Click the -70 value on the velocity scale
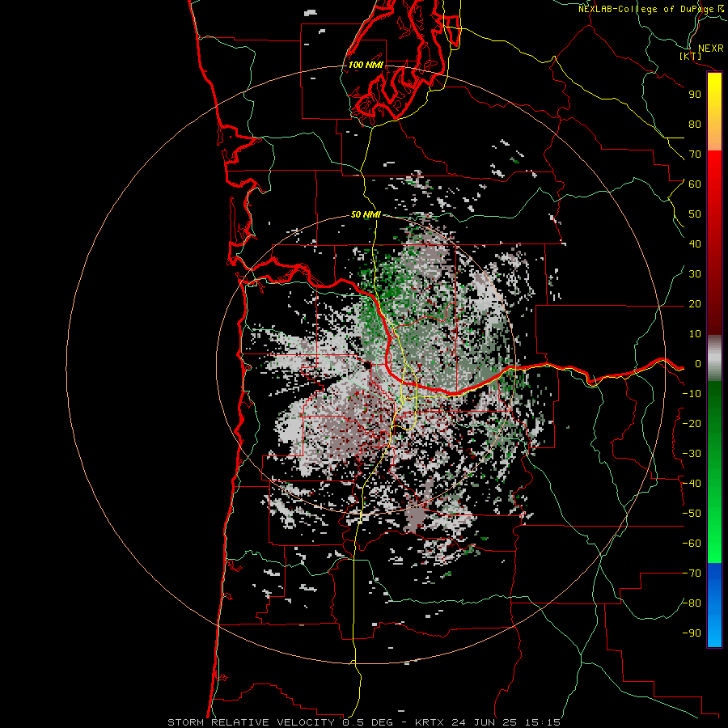This screenshot has width=728, height=728. pyautogui.click(x=692, y=574)
